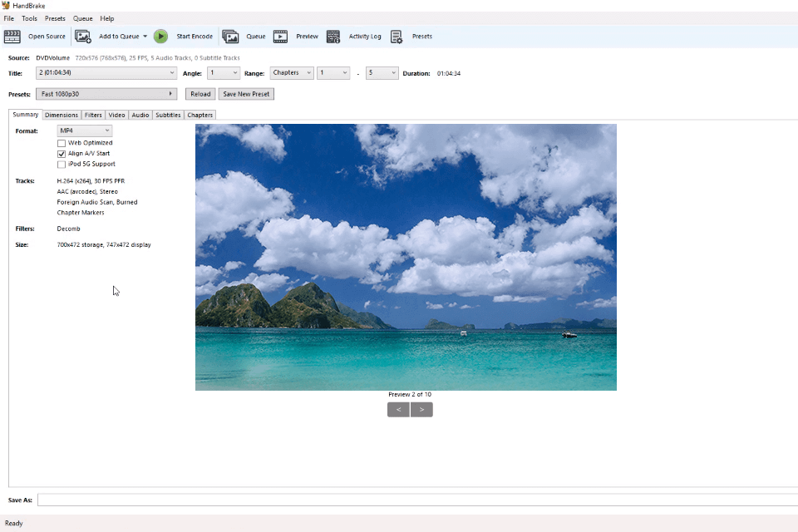This screenshot has width=798, height=532.
Task: Click the Save New Preset button
Action: [x=245, y=93]
